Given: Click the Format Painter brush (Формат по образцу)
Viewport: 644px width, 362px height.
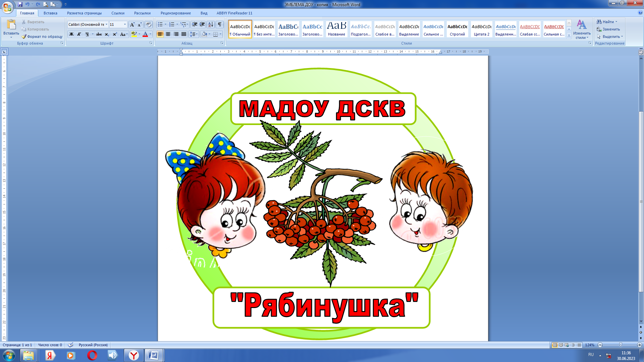Looking at the screenshot, I should coord(42,37).
